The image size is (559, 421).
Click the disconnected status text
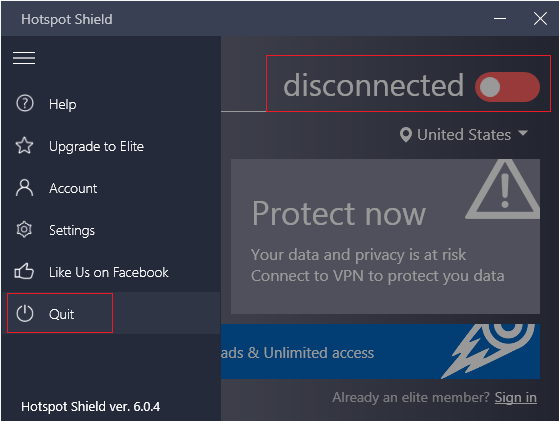373,86
